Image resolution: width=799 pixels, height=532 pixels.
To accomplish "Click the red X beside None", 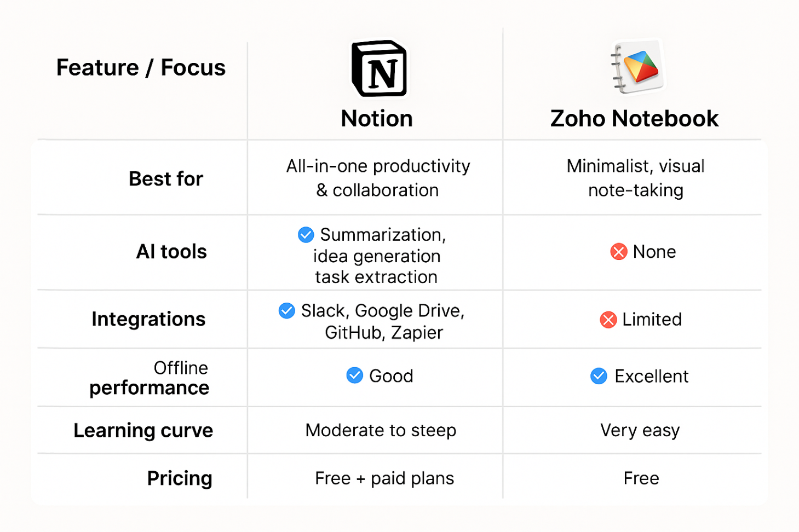I will pos(619,252).
